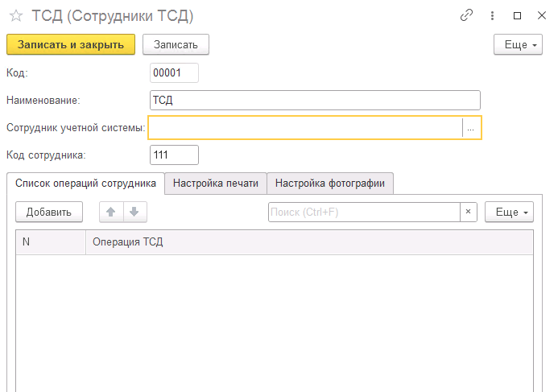Click the Код сотрудника: label

pos(46,155)
